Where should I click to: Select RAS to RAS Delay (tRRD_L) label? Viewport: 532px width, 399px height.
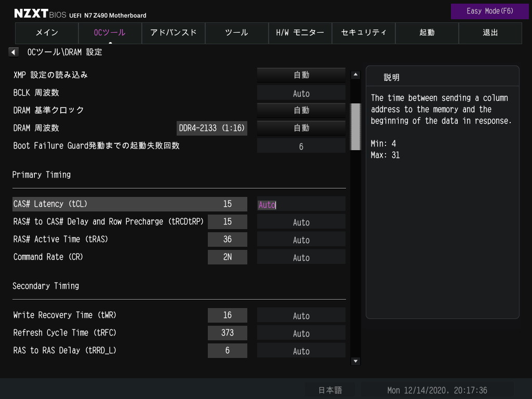(64, 351)
